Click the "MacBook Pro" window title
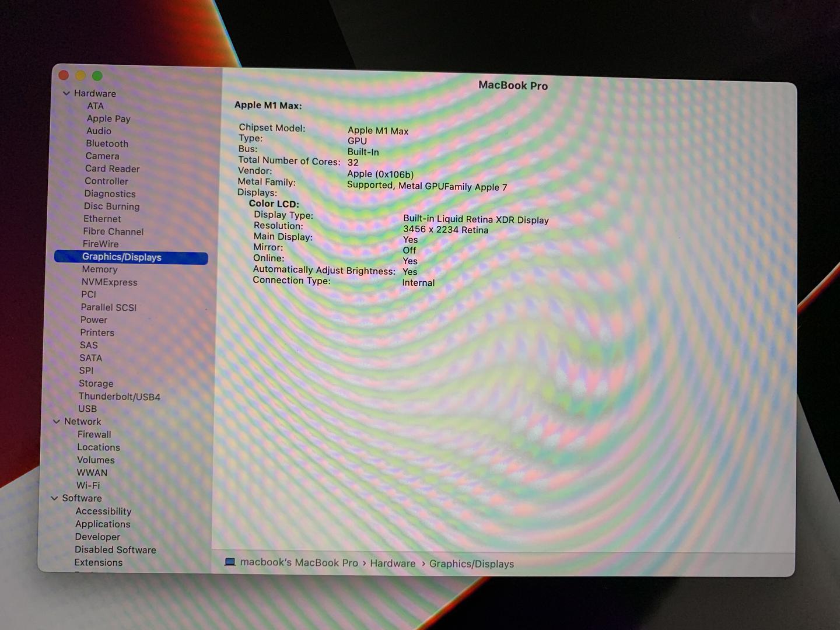The height and width of the screenshot is (630, 840). coord(513,85)
